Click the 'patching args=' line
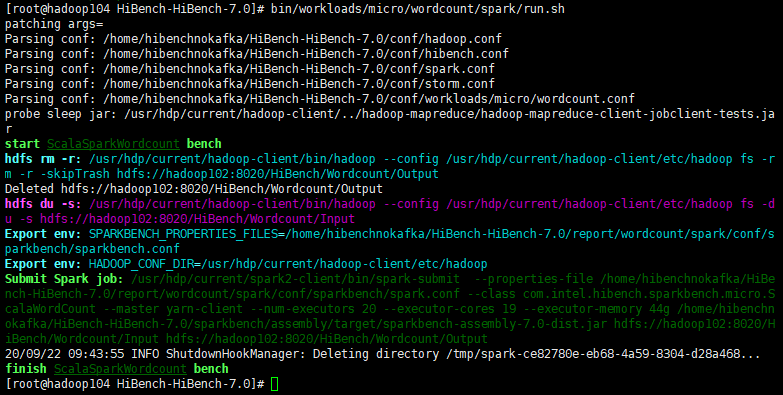Viewport: 783px width, 395px height. [x=54, y=23]
